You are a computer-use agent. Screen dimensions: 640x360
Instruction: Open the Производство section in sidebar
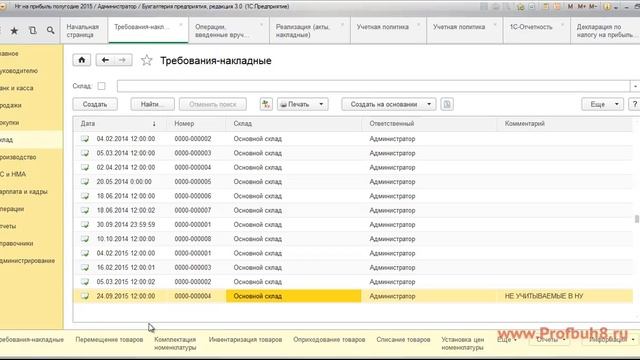click(18, 157)
